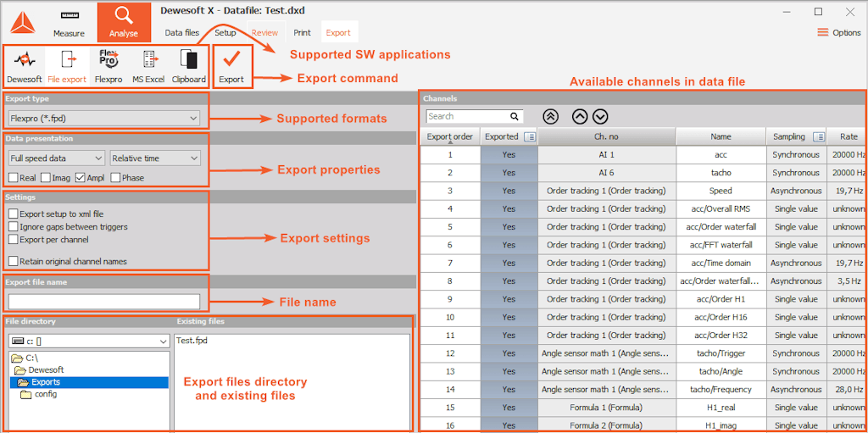Select the File export option
Image resolution: width=868 pixels, height=433 pixels.
point(67,66)
